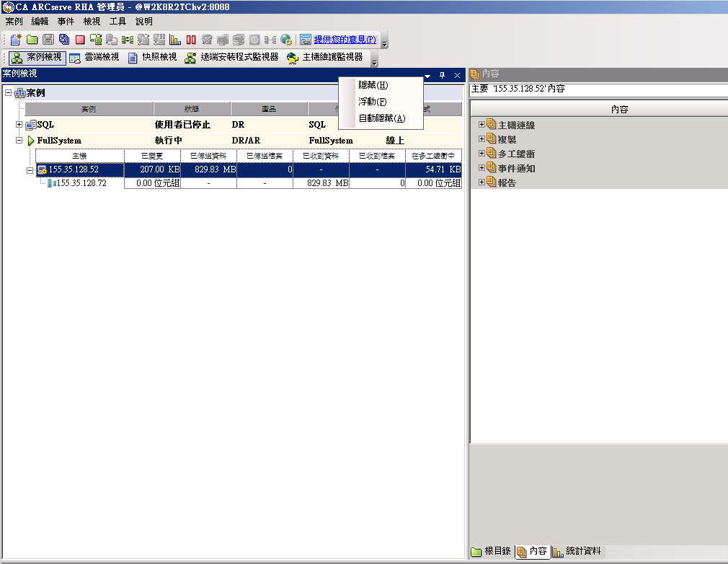Click the red stop scenario icon
Screen dimensions: 728x564
(x=80, y=40)
